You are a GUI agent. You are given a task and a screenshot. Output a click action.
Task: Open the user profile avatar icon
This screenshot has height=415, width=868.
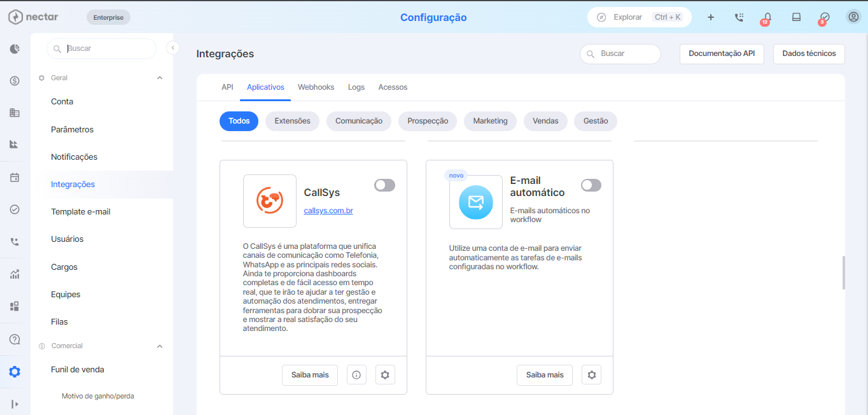click(x=853, y=17)
